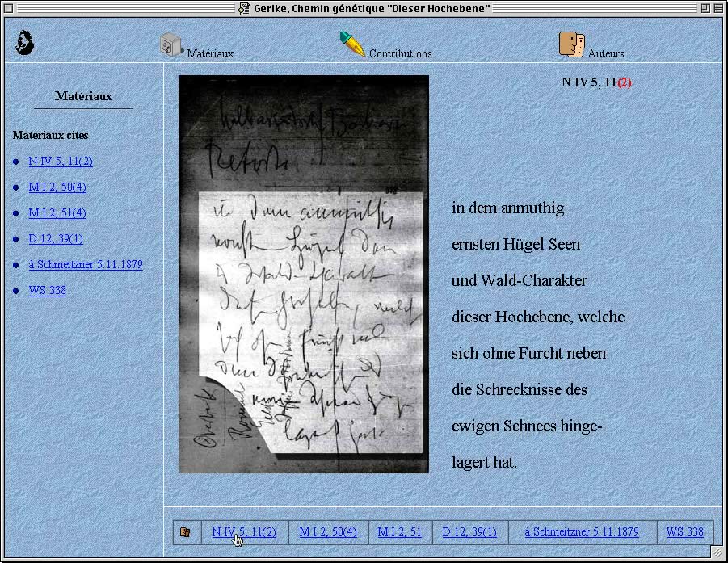Click transcription line 'dieser Hochebene, welche'
Viewport: 728px width, 563px height.
point(538,317)
